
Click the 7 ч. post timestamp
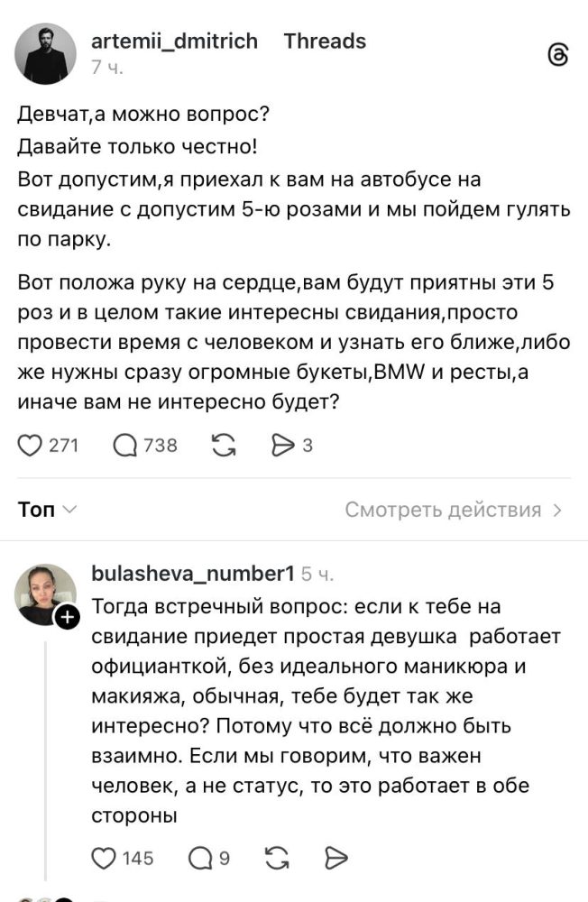coord(107,67)
